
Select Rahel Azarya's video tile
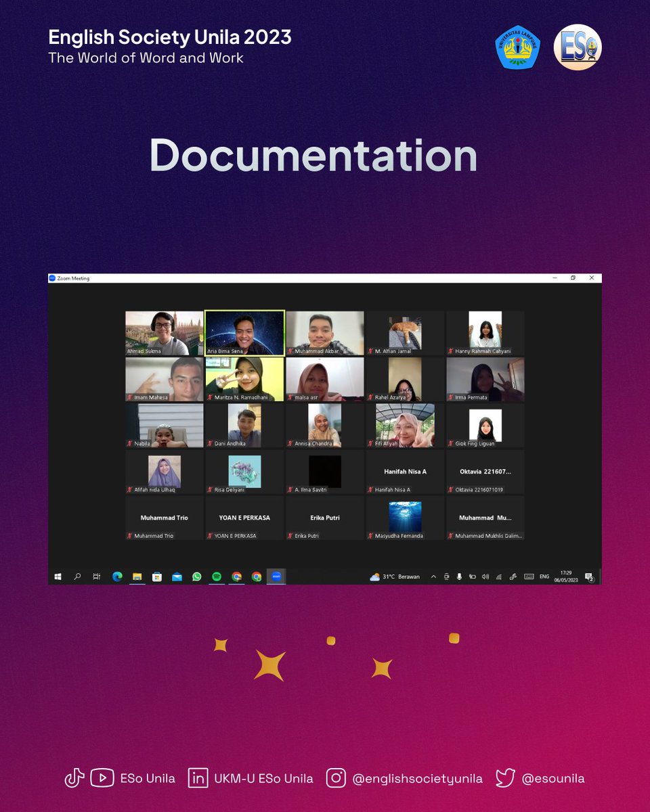coord(406,379)
